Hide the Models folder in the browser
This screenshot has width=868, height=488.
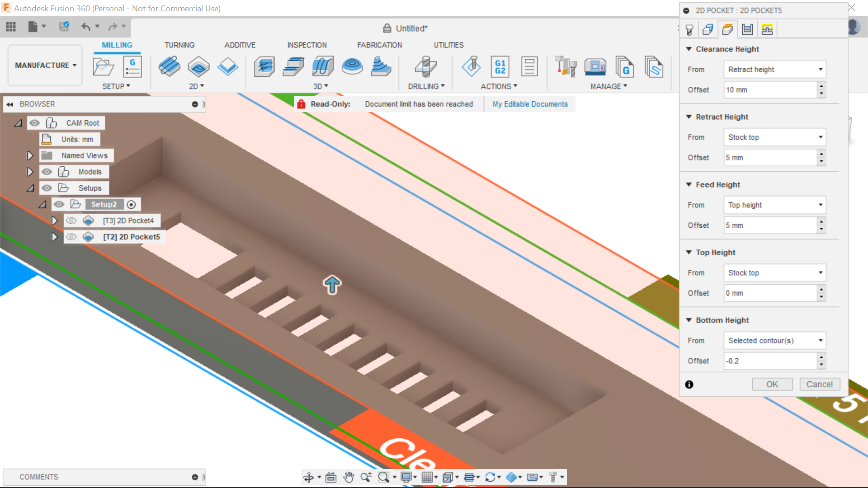[x=47, y=172]
